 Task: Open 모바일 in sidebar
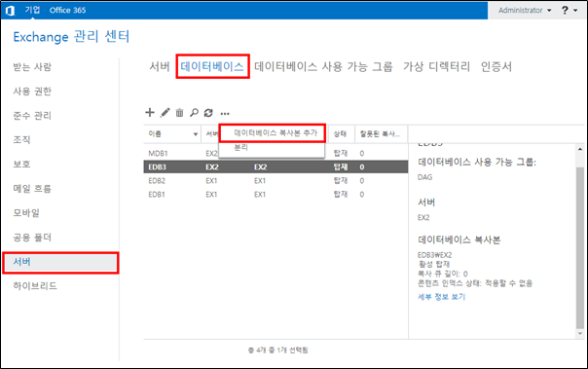pos(26,212)
